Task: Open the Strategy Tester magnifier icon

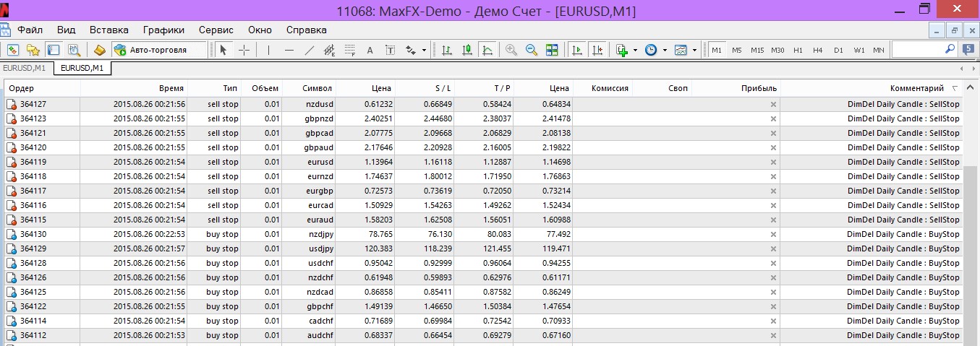Action: click(73, 50)
